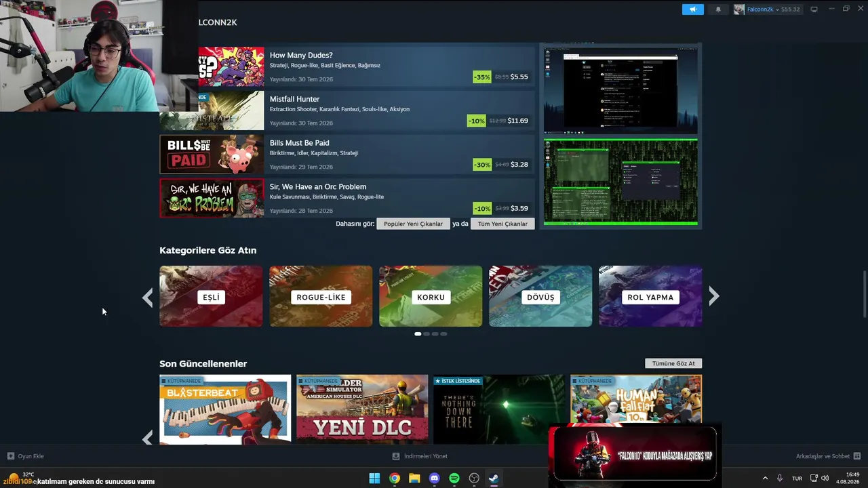Go to next categories with right arrow

[713, 296]
